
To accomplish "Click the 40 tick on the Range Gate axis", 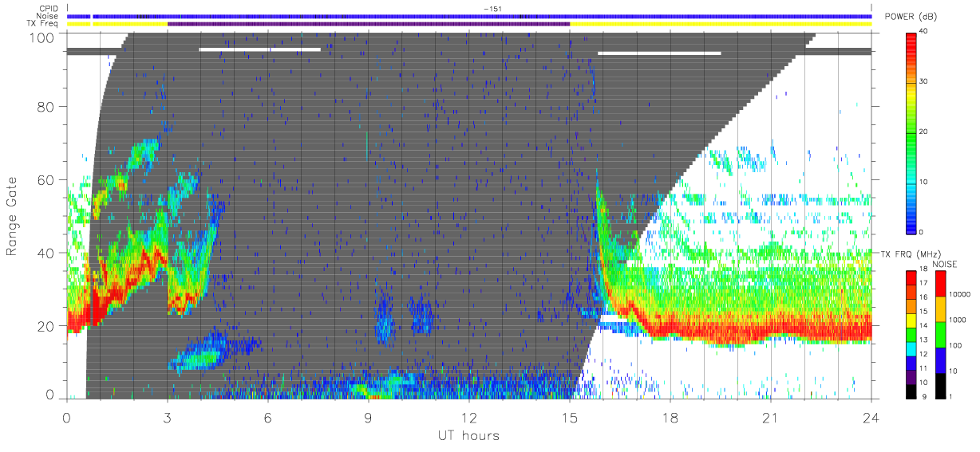I will point(46,253).
